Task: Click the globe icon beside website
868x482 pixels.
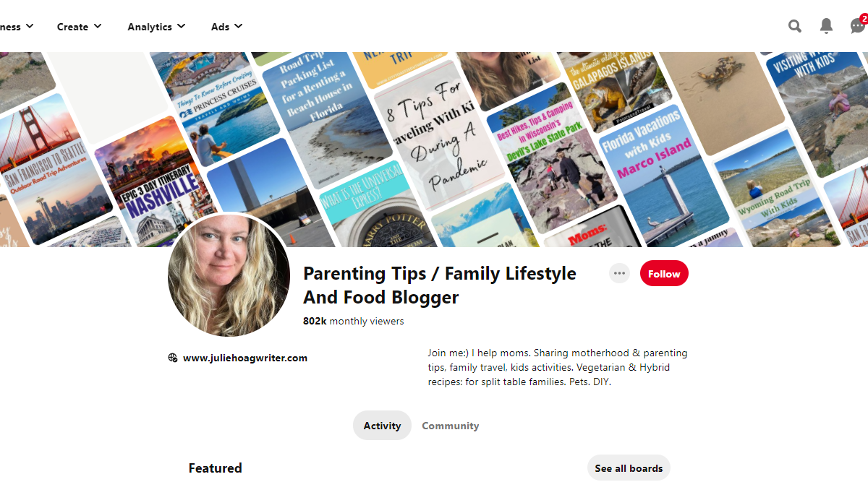Action: tap(173, 358)
